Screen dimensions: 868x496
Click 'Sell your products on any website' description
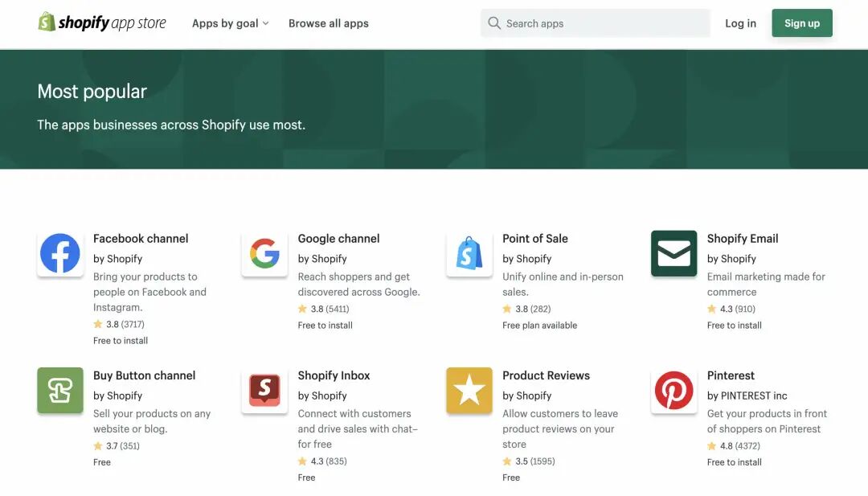(x=152, y=421)
